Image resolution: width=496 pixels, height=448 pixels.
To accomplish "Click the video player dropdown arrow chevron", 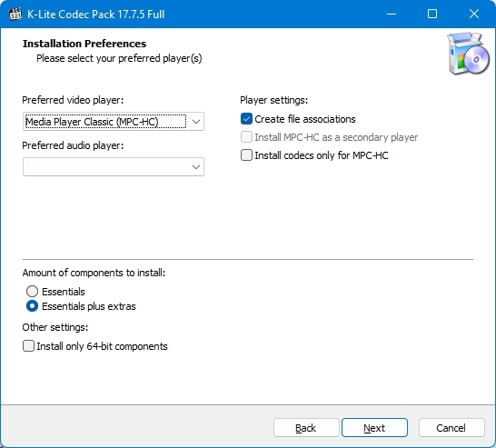I will (x=196, y=122).
